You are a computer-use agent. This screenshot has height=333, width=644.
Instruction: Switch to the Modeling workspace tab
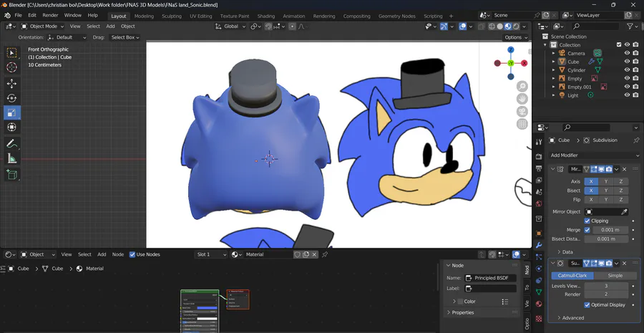tap(144, 16)
